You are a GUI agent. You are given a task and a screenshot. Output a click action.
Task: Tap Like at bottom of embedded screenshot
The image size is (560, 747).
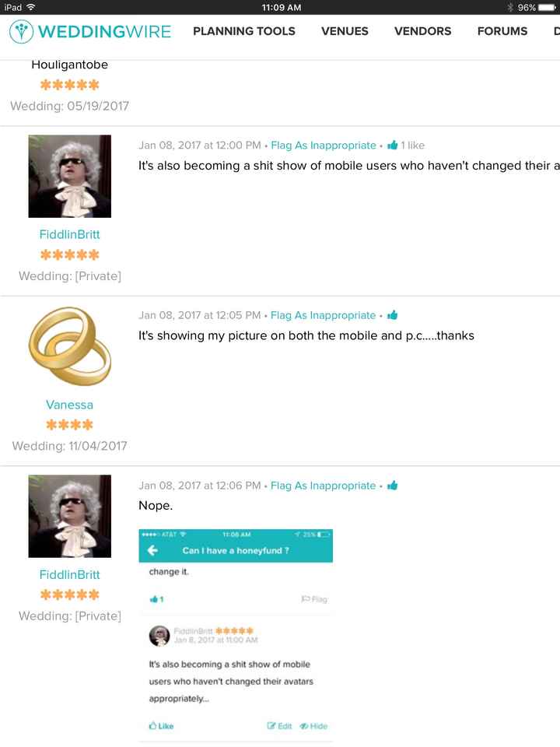click(x=161, y=726)
